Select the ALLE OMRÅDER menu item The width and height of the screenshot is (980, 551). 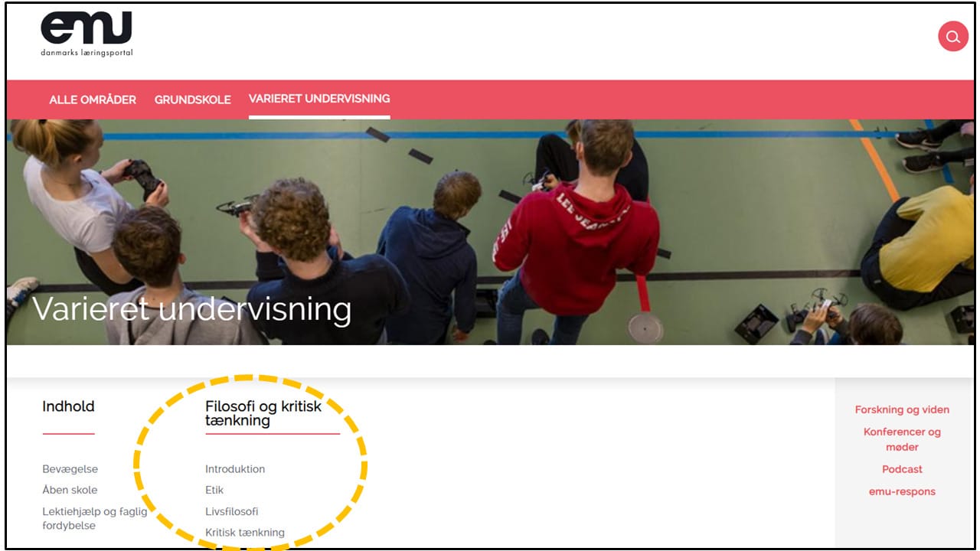(x=93, y=99)
